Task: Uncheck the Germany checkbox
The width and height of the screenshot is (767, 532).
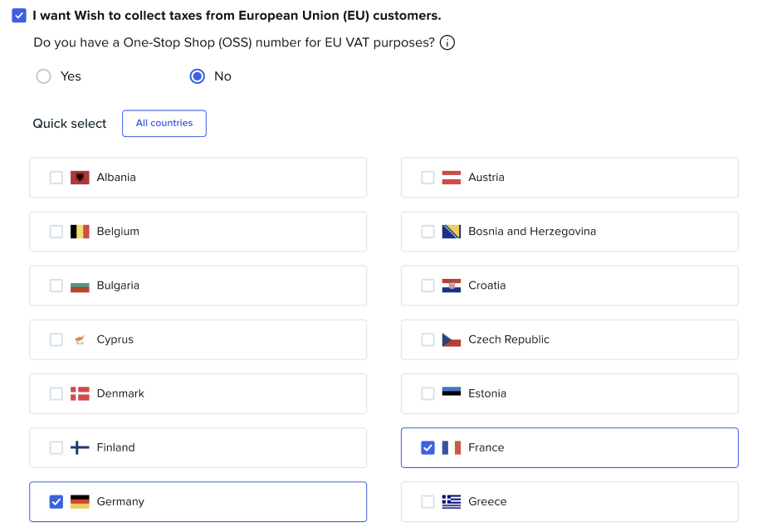Action: (56, 501)
